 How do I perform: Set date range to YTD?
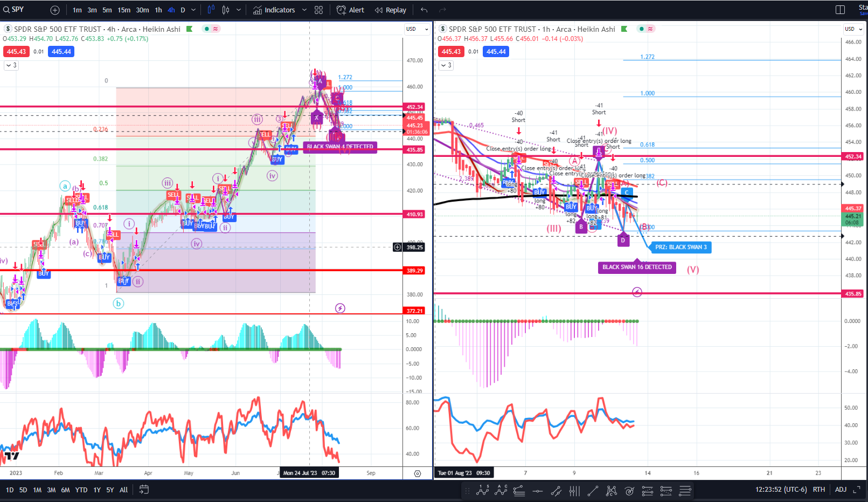point(81,490)
